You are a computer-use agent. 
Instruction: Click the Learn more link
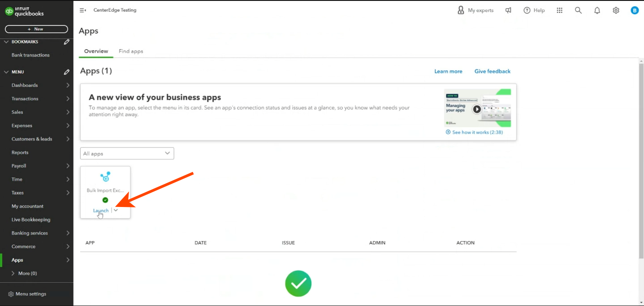tap(448, 71)
